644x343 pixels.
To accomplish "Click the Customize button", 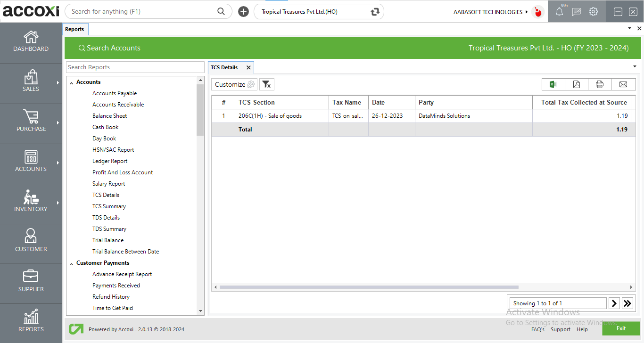I will pyautogui.click(x=234, y=84).
